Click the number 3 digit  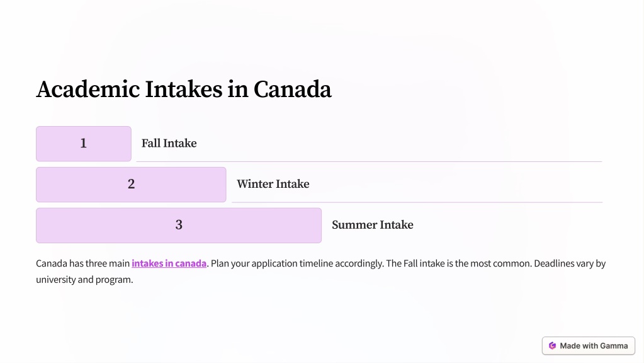179,225
